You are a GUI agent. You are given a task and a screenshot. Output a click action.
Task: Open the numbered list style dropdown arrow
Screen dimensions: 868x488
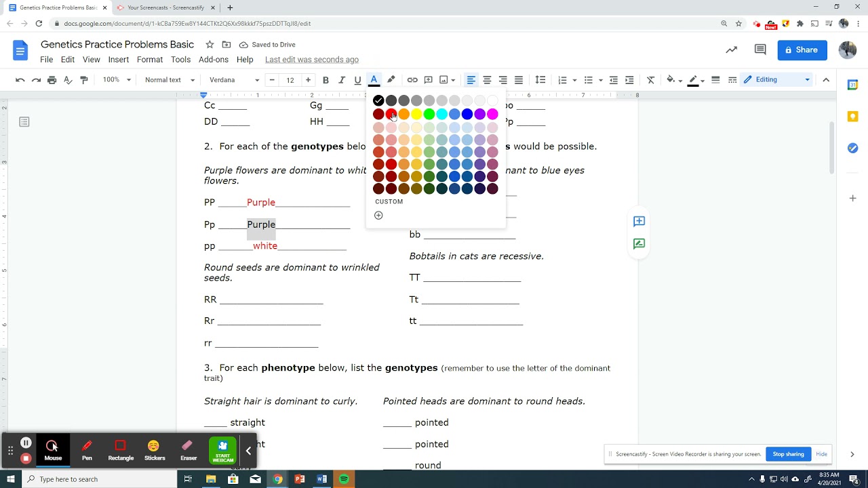click(x=574, y=80)
